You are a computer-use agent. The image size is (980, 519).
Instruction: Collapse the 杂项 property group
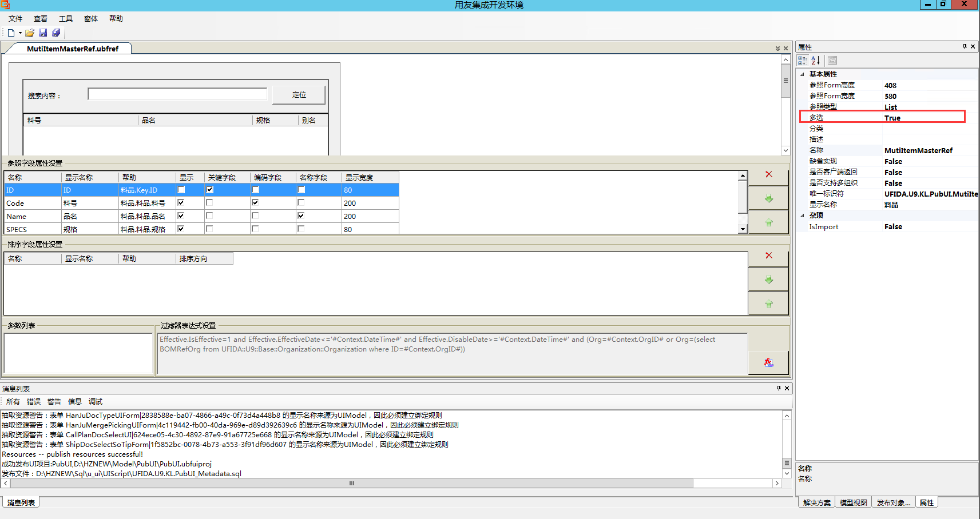click(x=802, y=215)
